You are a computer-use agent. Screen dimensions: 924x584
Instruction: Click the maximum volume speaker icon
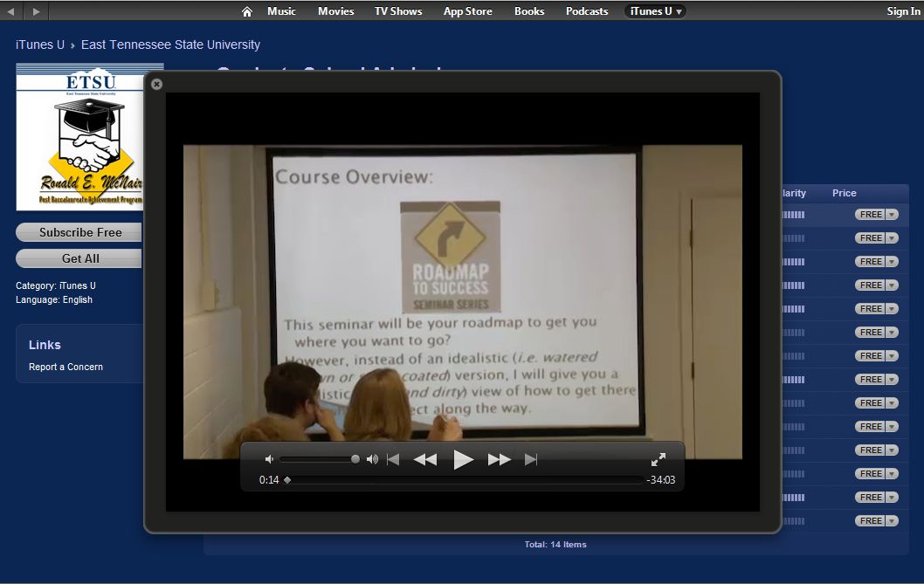pyautogui.click(x=372, y=459)
